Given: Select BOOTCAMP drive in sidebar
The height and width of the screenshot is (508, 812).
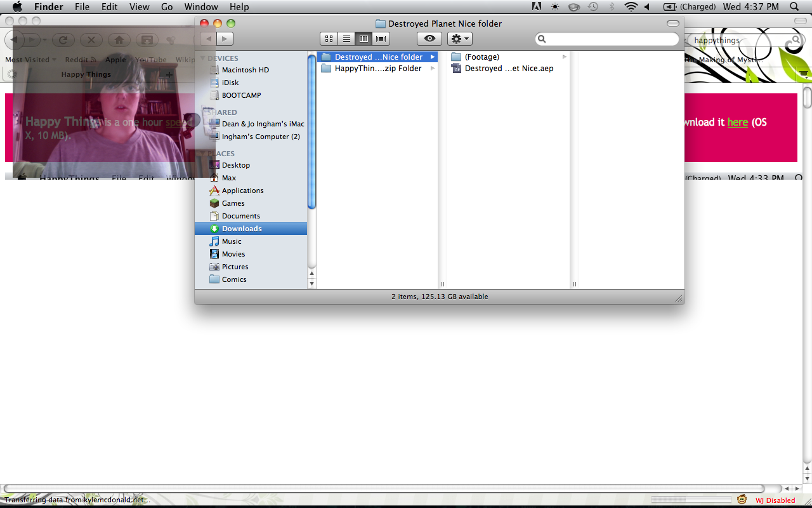Looking at the screenshot, I should (x=241, y=95).
